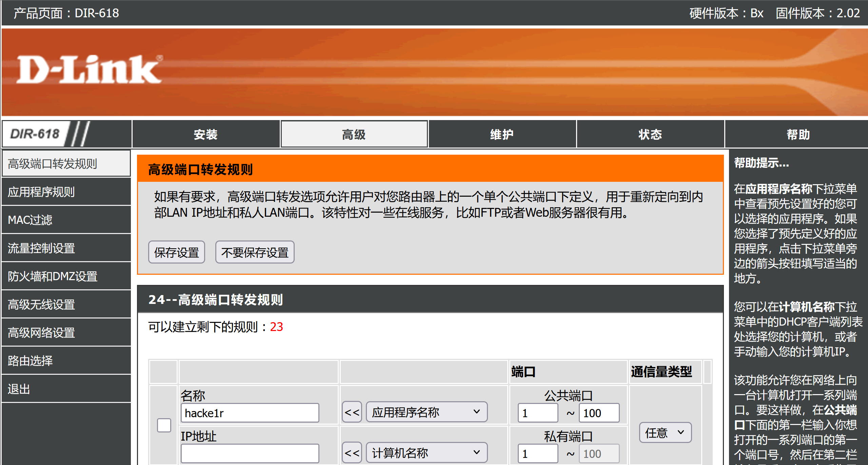Click the D-Link logo
This screenshot has height=465, width=868.
pyautogui.click(x=89, y=70)
